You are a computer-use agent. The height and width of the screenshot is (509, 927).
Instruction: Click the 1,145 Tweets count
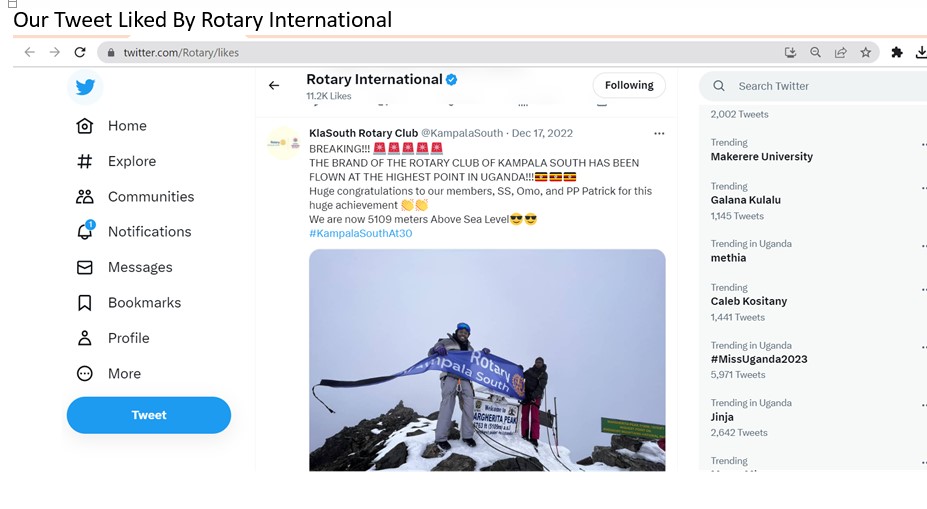[737, 216]
